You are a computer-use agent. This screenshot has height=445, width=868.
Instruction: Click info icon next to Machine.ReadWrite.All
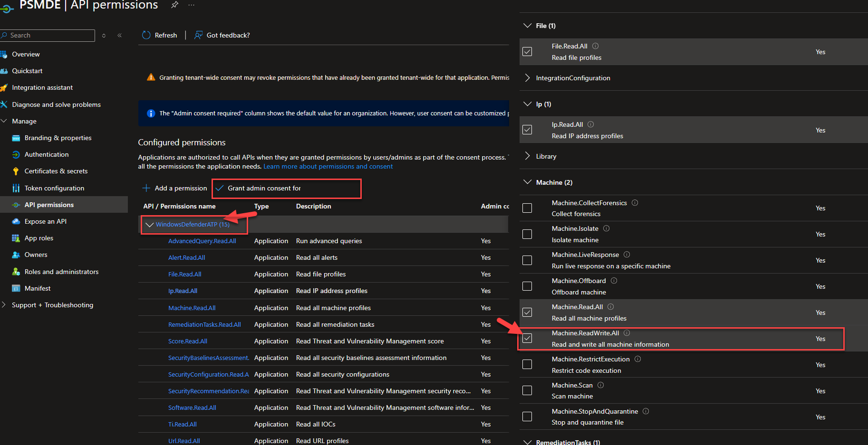click(627, 333)
